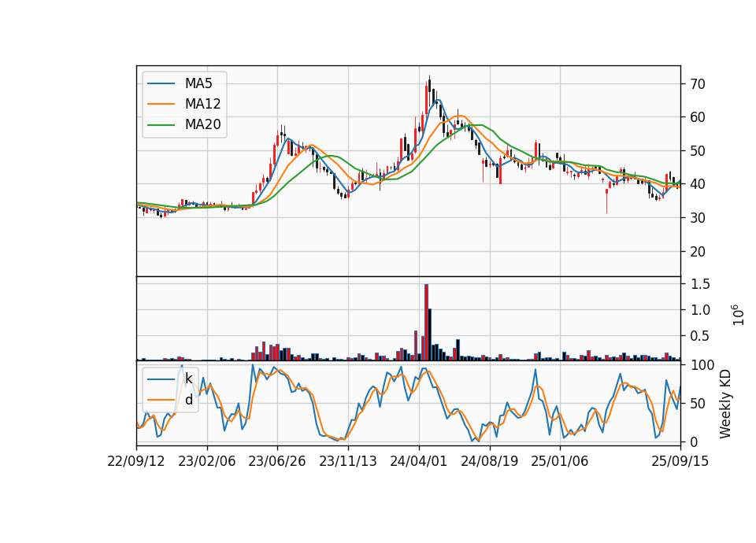This screenshot has height=543, width=756.
Task: Click the tallest volume bar in April 2024
Action: pyautogui.click(x=426, y=323)
